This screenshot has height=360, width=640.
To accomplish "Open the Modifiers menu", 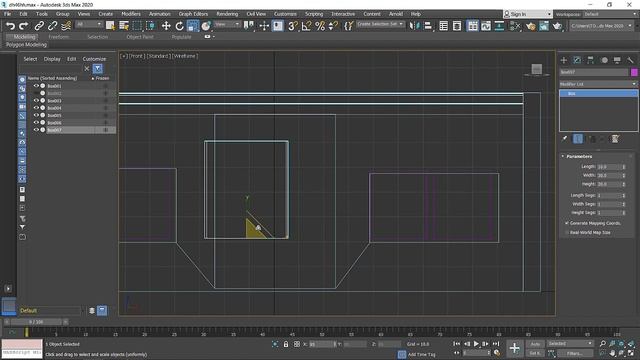I will point(131,14).
